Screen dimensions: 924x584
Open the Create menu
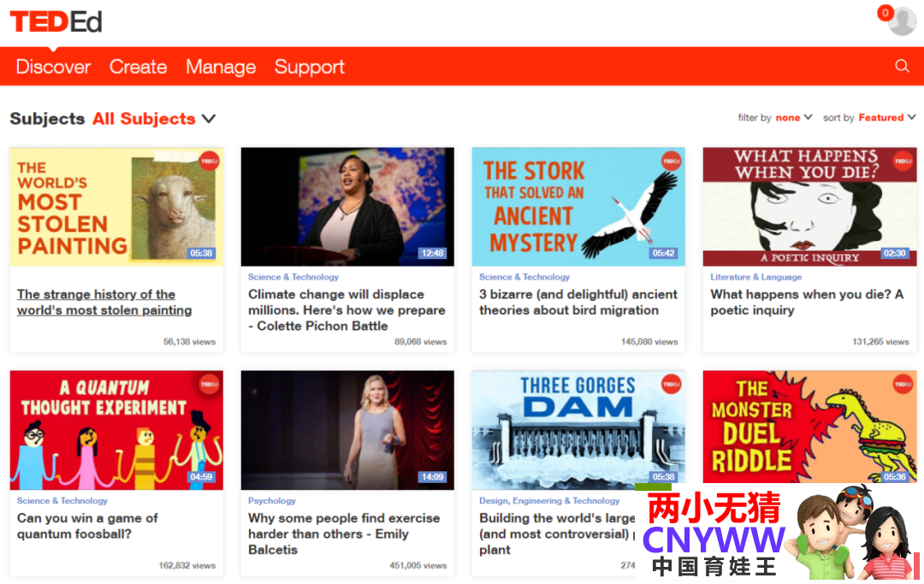[x=138, y=67]
